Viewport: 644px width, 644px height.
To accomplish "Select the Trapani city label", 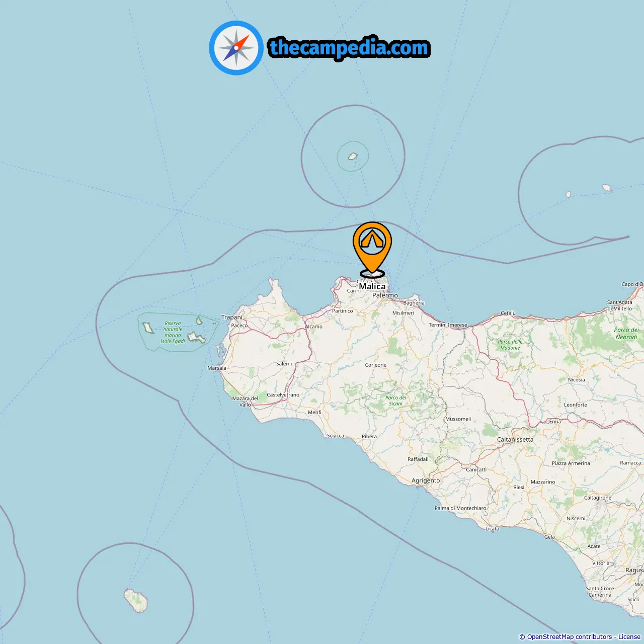I will (x=232, y=317).
